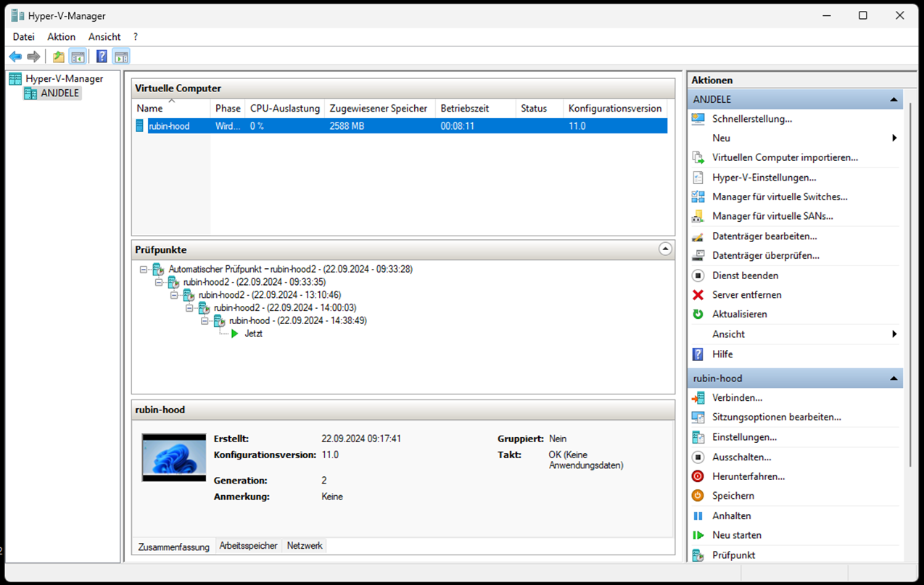The width and height of the screenshot is (924, 585).
Task: Select the rubin-hood virtual machine row
Action: [400, 126]
